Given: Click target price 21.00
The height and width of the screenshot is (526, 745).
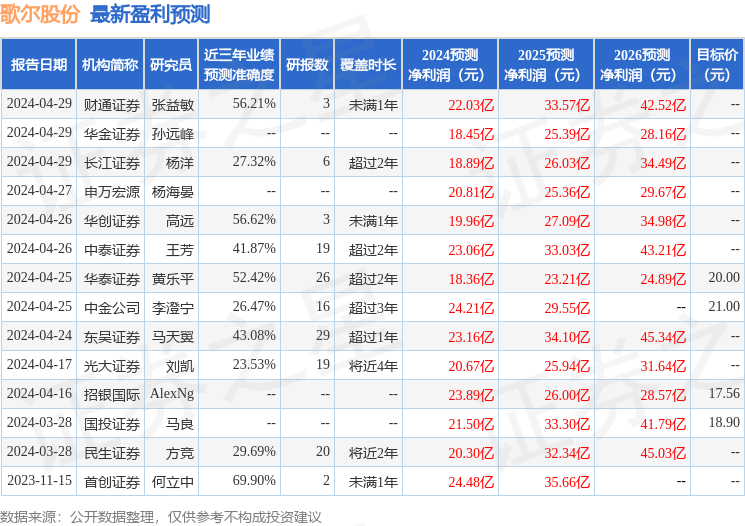Looking at the screenshot, I should pyautogui.click(x=724, y=306).
